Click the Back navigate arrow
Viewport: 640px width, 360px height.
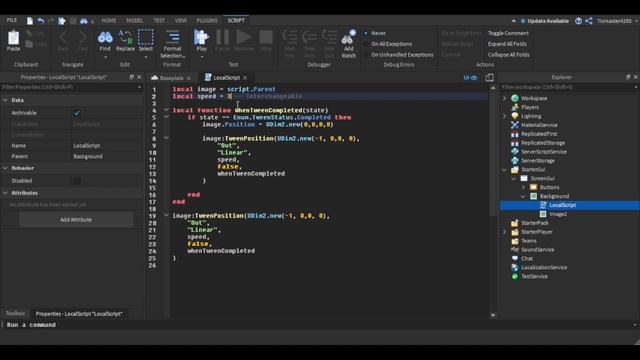[x=63, y=38]
